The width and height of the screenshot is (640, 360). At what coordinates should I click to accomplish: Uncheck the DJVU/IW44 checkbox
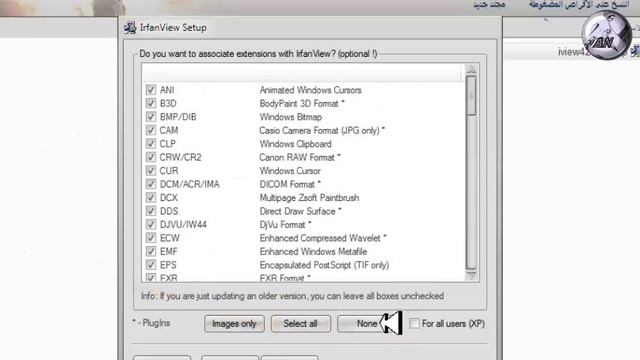pos(151,224)
